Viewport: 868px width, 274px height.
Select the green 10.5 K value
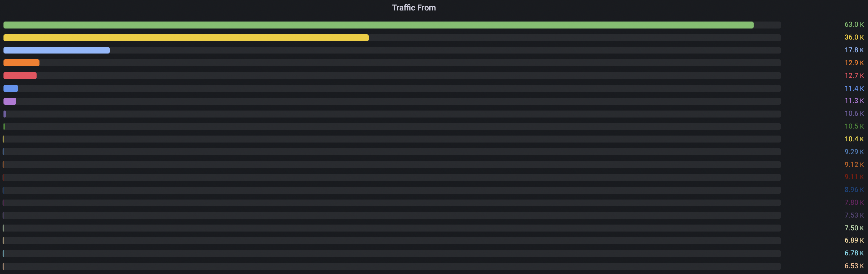coord(854,126)
